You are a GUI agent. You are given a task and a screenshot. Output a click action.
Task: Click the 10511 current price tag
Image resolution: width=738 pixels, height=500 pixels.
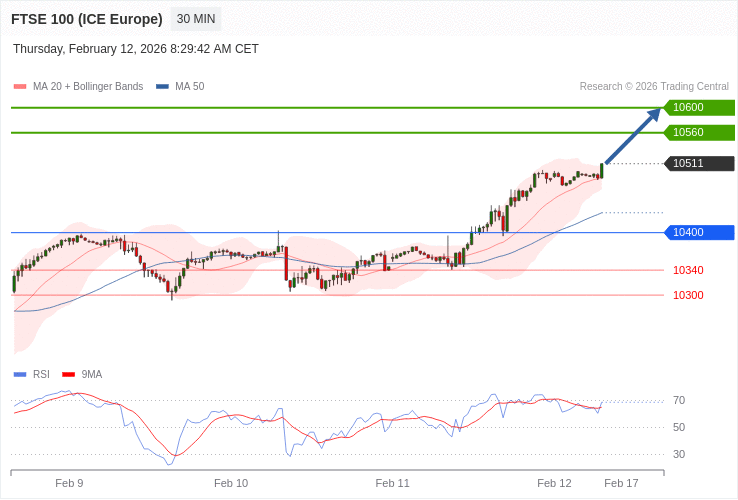(x=699, y=164)
